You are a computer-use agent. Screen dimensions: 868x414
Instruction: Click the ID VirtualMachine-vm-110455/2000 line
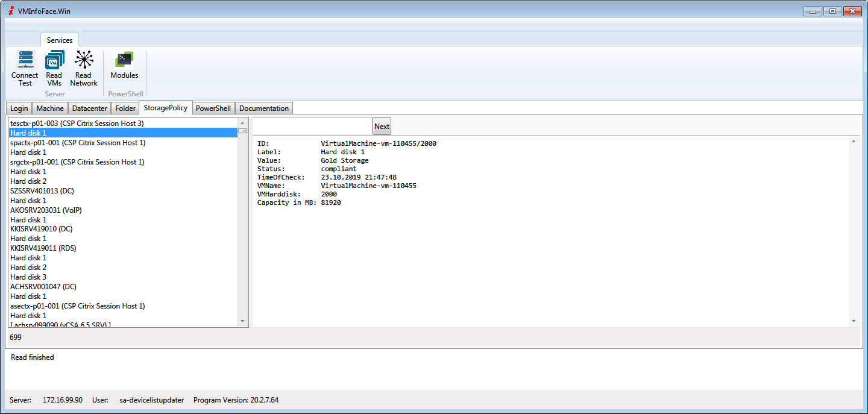pos(347,143)
